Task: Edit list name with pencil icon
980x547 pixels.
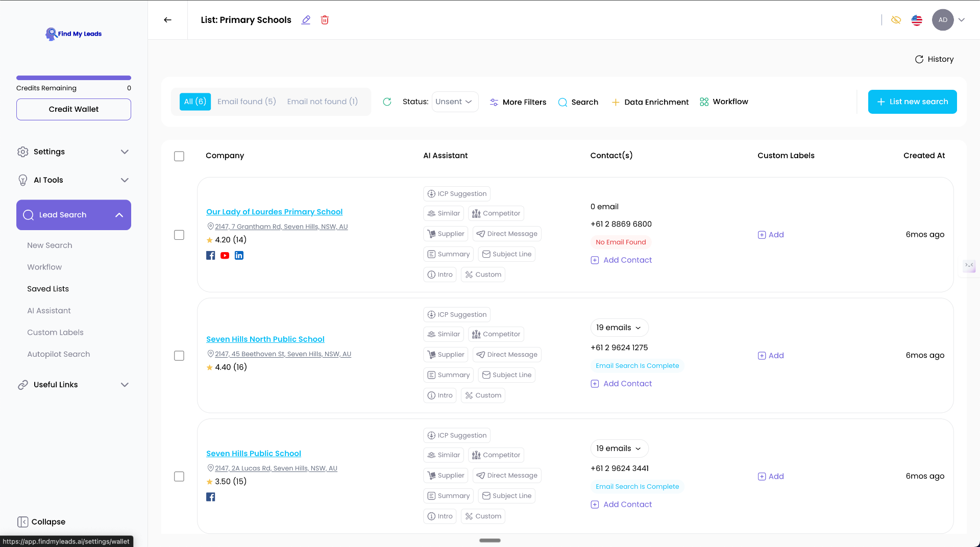Action: (x=306, y=20)
